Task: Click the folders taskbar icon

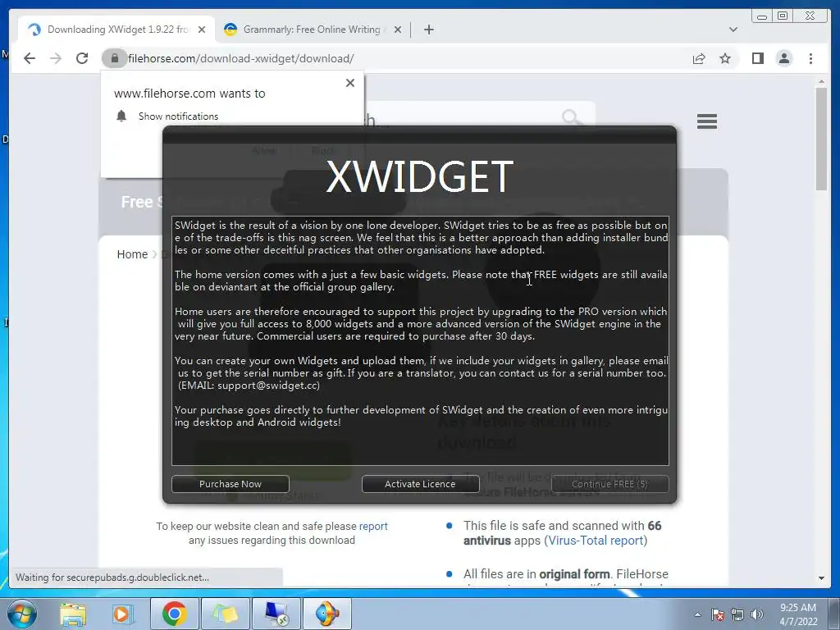Action: click(x=225, y=614)
